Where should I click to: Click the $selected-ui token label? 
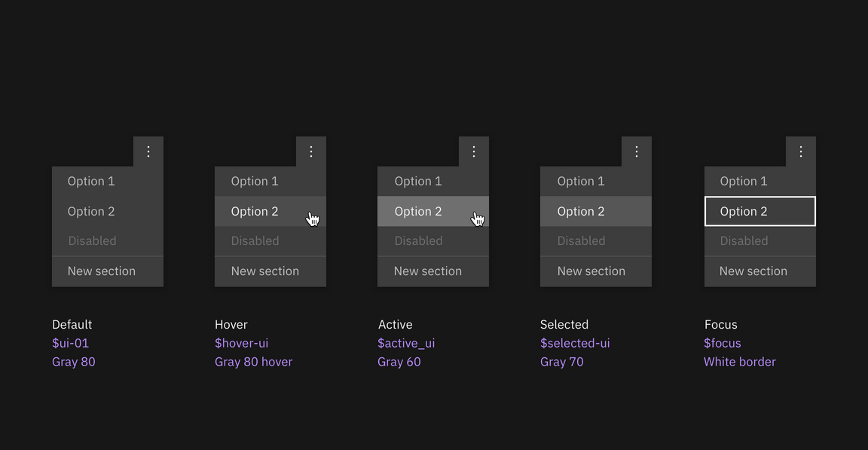[x=575, y=343]
